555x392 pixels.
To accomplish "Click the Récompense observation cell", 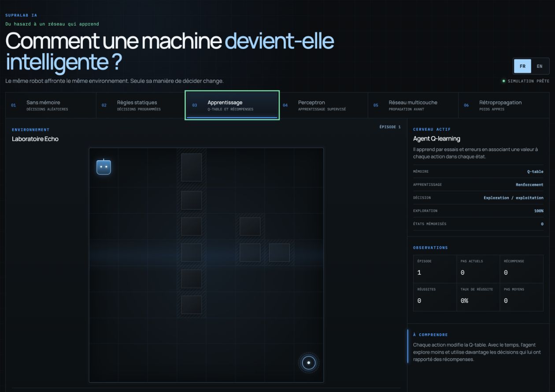I will 522,269.
